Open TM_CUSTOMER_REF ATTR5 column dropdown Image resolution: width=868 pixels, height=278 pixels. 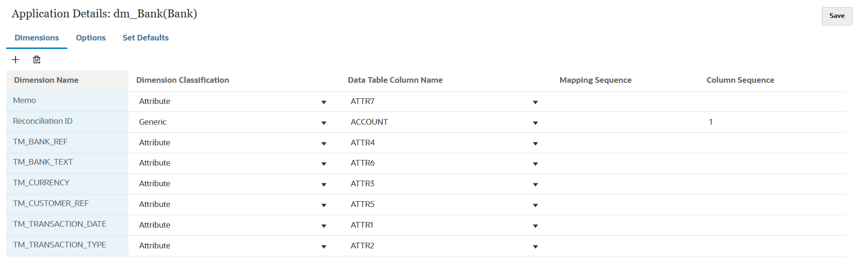(x=535, y=205)
